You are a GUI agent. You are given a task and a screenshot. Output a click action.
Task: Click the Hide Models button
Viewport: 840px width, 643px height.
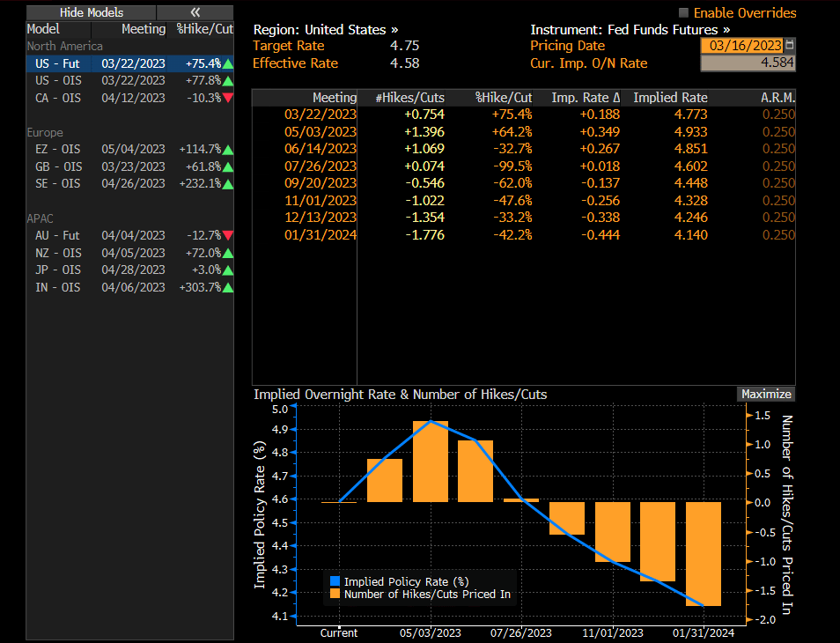(92, 12)
